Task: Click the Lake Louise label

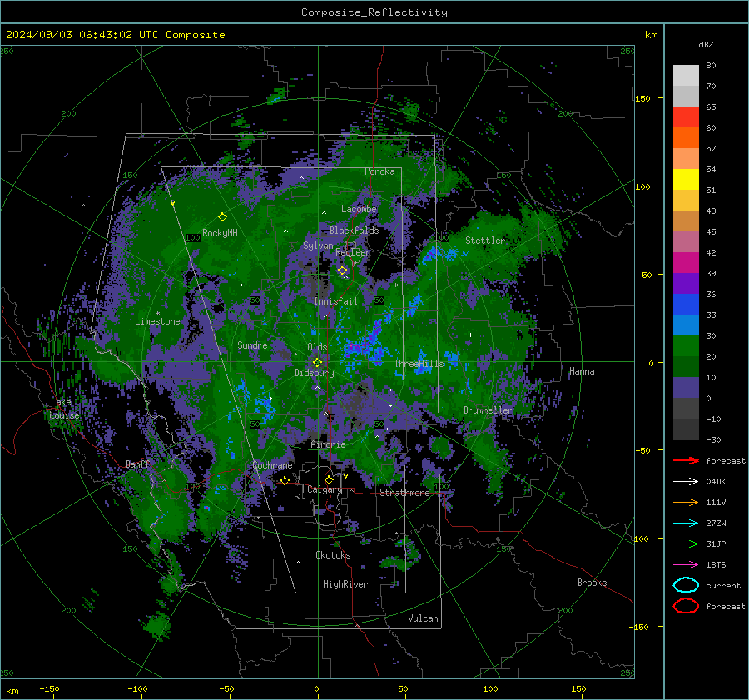Action: coord(64,409)
